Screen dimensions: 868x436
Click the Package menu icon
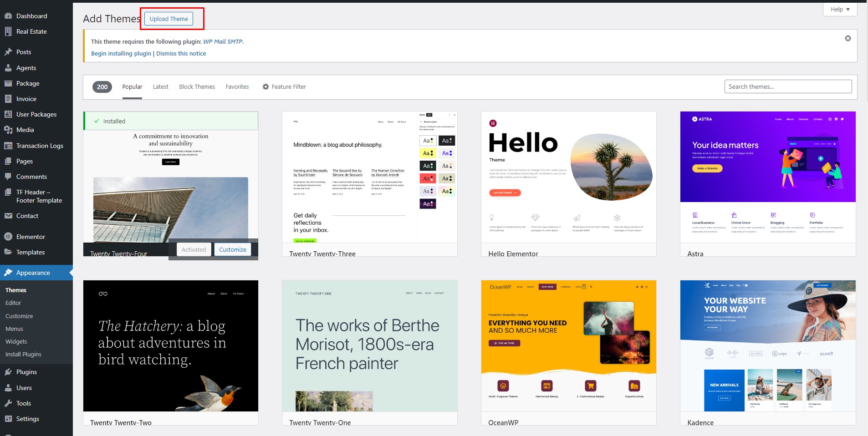[8, 83]
